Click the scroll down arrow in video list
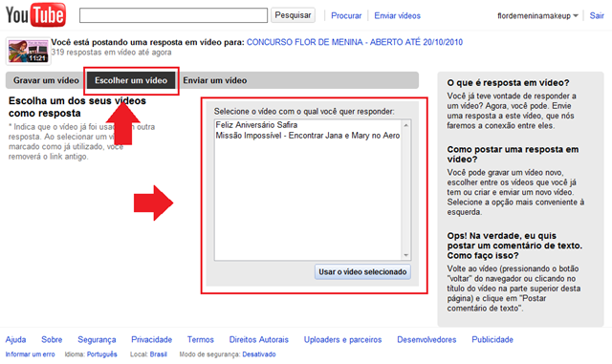This screenshot has height=364, width=612. [405, 255]
